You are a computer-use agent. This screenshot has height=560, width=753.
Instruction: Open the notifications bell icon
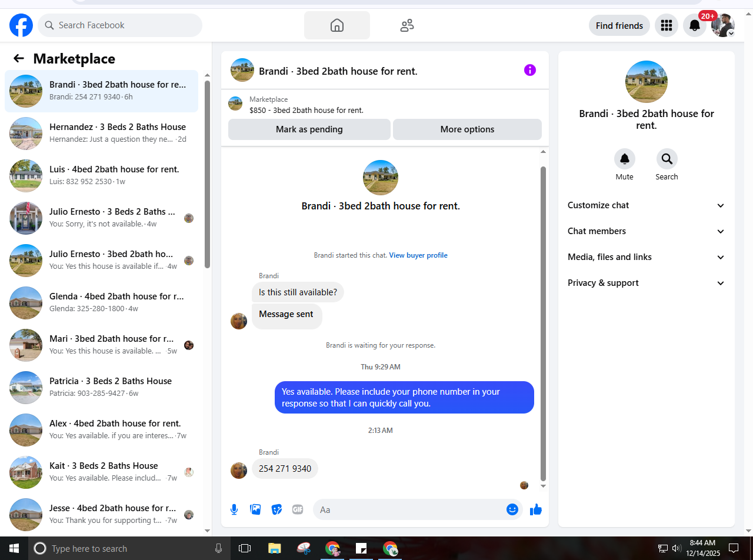695,25
